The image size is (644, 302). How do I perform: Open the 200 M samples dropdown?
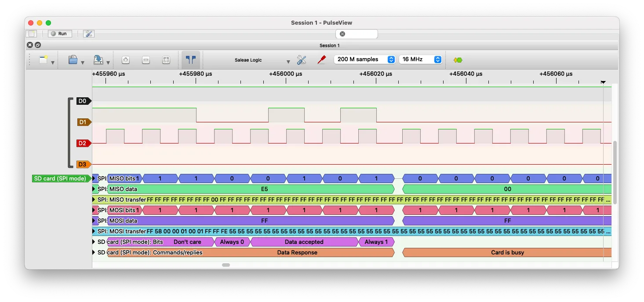click(364, 59)
